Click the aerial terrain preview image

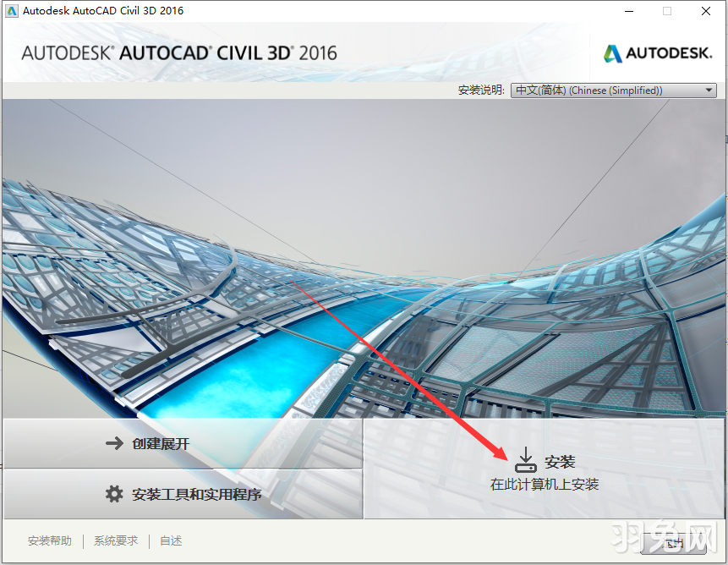(364, 254)
